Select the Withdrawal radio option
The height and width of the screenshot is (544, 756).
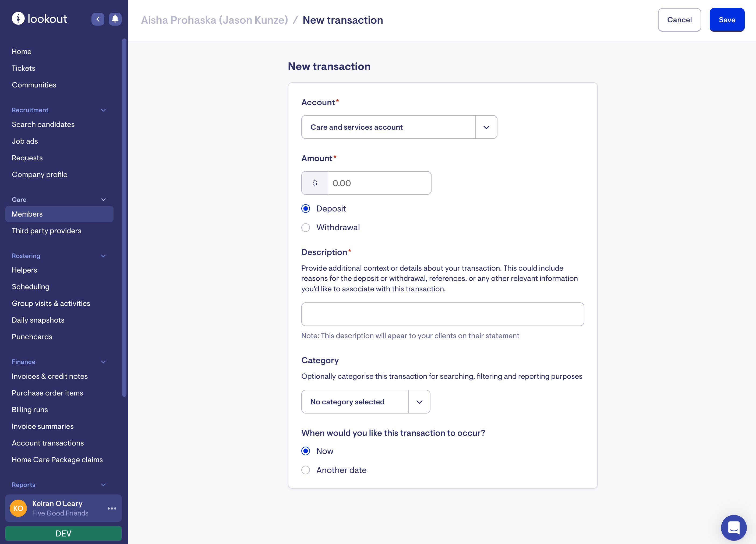[x=305, y=227]
